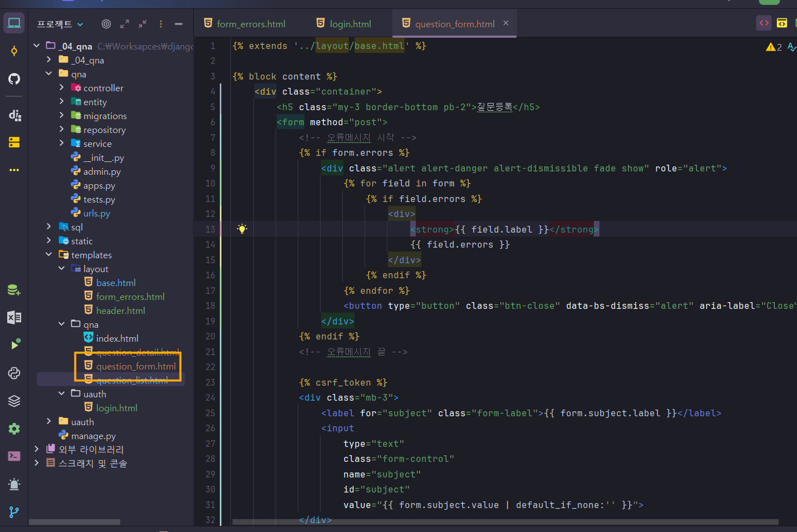Screen dimensions: 797x532
Task: Open the built-in preview icon
Action: click(x=782, y=23)
